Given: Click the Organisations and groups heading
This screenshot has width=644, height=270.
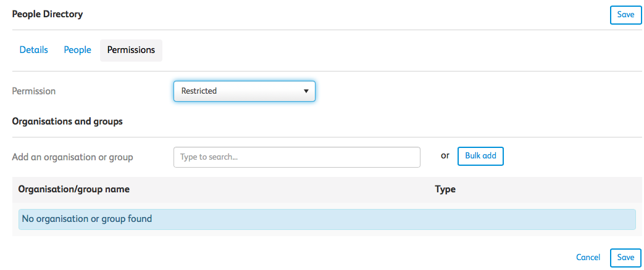Looking at the screenshot, I should (x=67, y=122).
